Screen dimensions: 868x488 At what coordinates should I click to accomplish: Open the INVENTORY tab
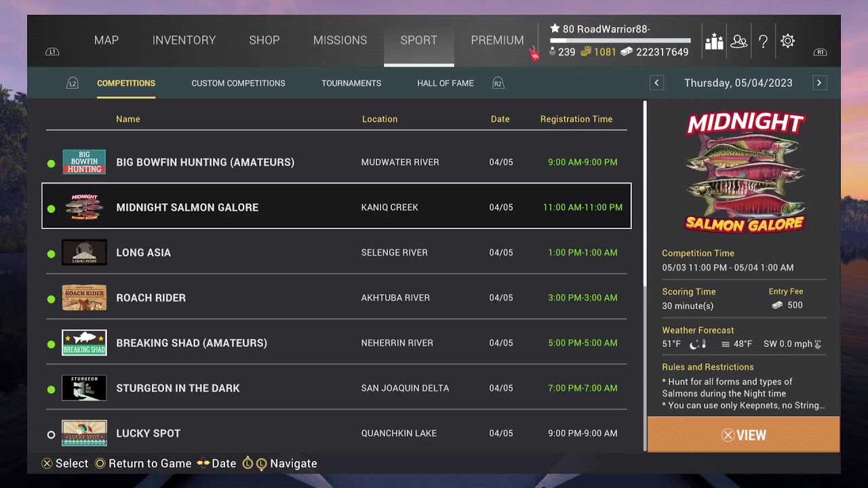184,41
